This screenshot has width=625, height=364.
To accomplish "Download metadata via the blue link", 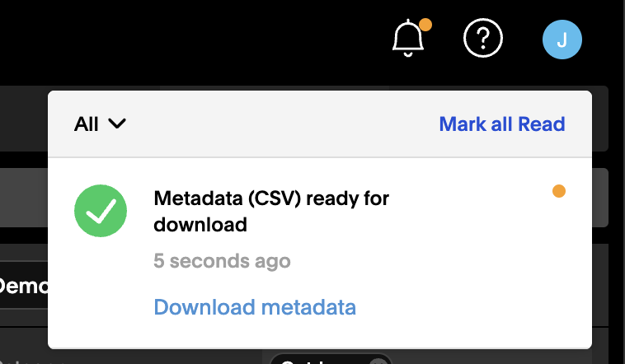I will point(255,307).
